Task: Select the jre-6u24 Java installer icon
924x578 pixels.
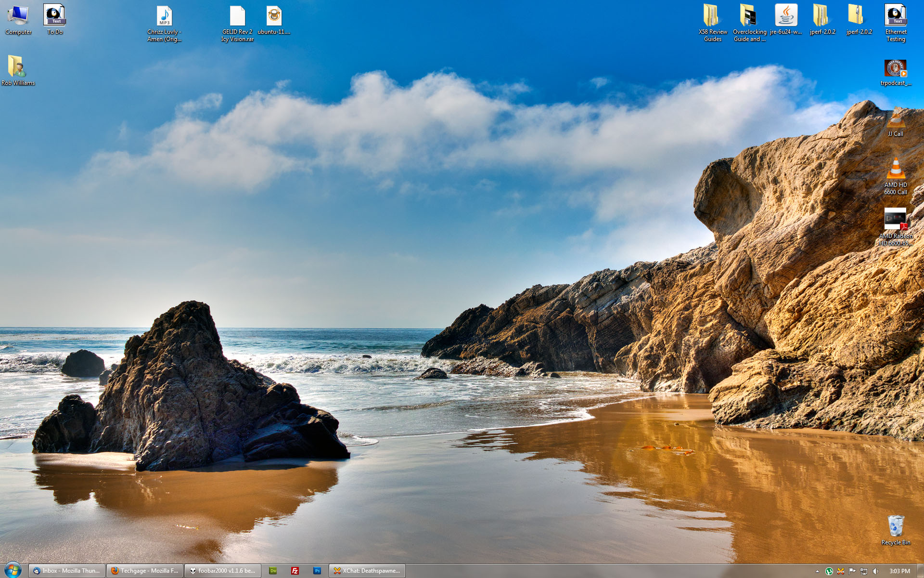Action: [786, 16]
